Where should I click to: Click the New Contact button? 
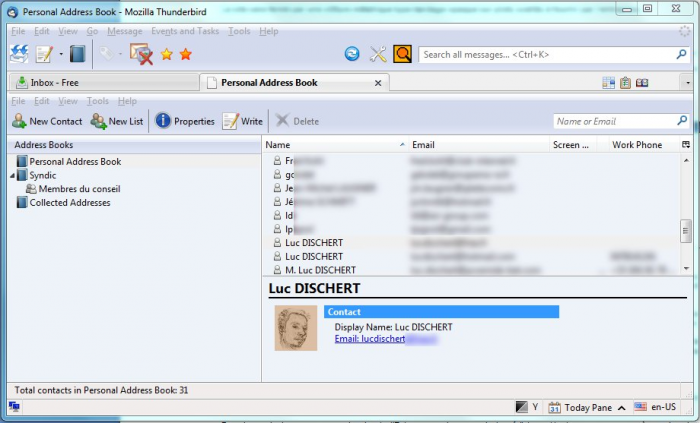[47, 121]
